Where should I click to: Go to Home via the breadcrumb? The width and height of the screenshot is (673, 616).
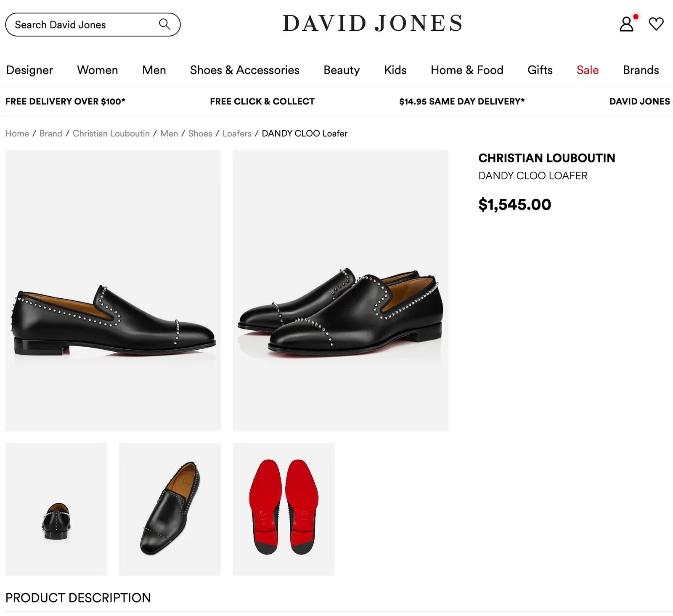pos(17,133)
